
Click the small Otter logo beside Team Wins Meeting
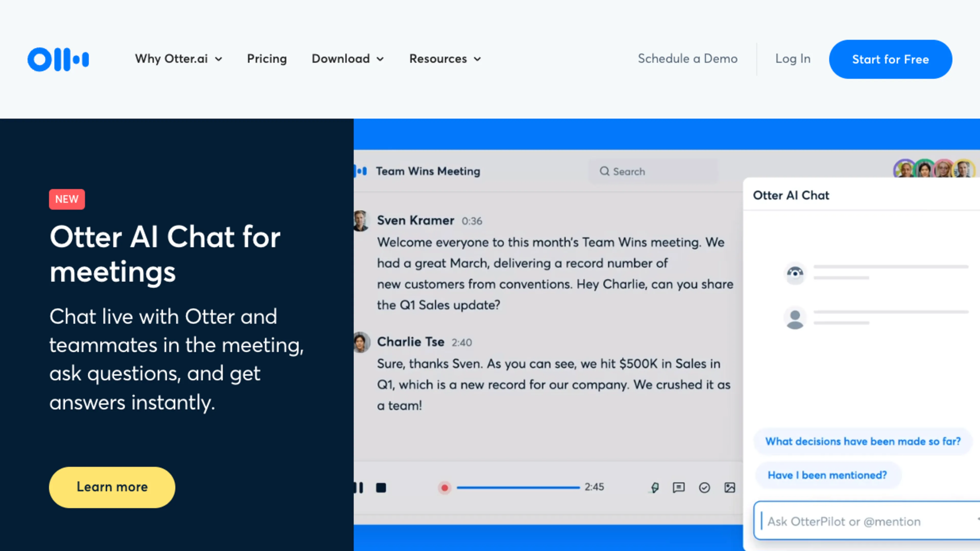point(360,171)
